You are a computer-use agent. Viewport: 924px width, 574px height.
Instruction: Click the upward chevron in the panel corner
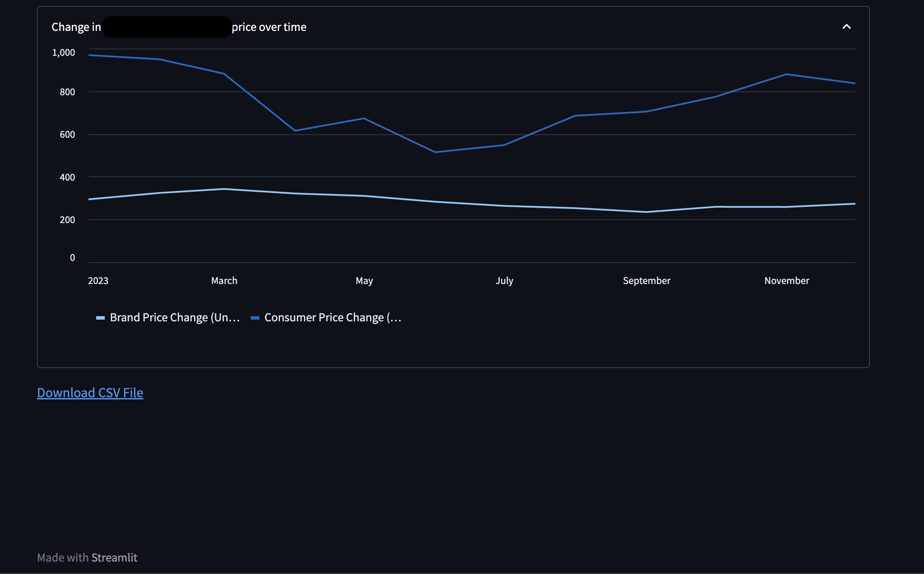846,27
